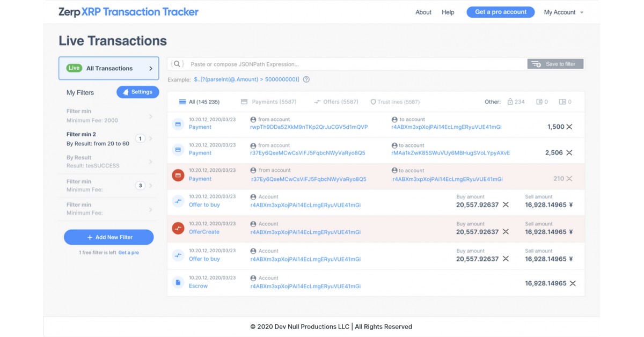Click the Live Transactions heading
This screenshot has width=644, height=337.
(x=113, y=41)
